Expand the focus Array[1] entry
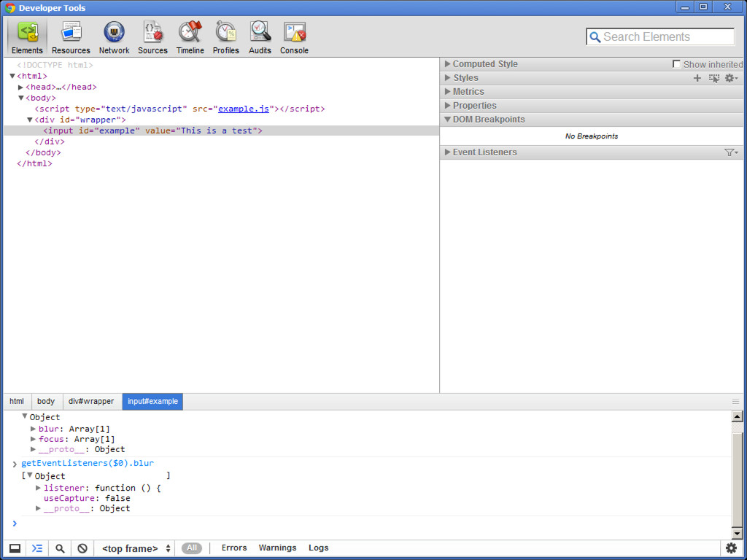The width and height of the screenshot is (747, 560). click(x=33, y=439)
